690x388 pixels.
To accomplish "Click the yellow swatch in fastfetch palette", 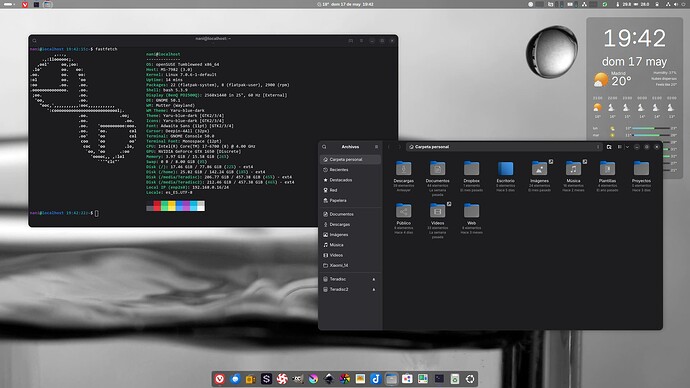I will 172,205.
